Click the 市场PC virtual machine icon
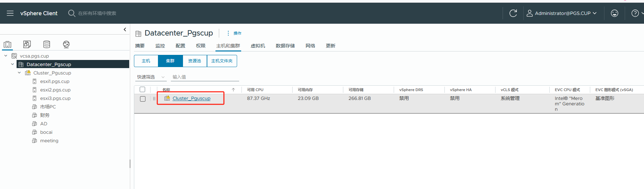This screenshot has width=644, height=189. click(34, 107)
